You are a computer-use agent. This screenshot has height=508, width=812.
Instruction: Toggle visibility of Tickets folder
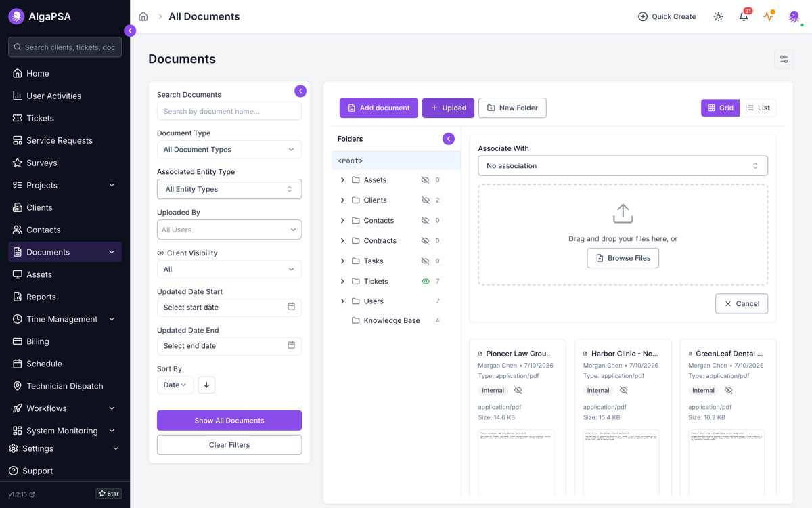point(426,281)
